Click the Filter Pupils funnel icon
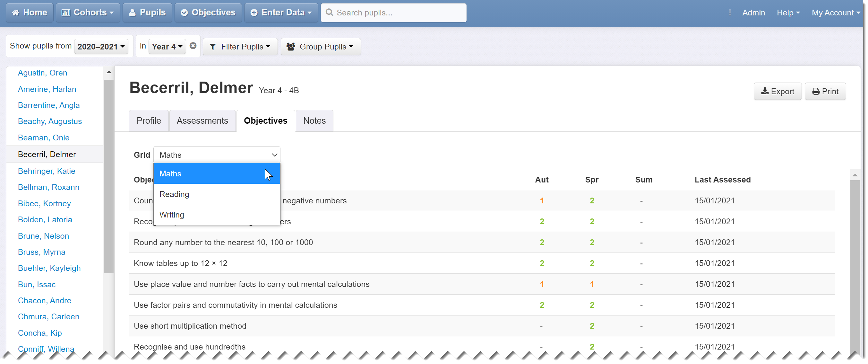This screenshot has height=364, width=868. coord(213,47)
